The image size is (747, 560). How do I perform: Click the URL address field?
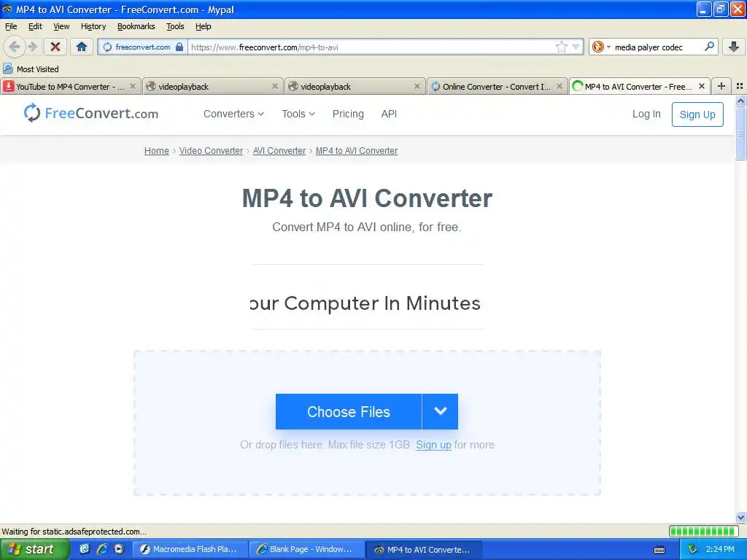pyautogui.click(x=371, y=47)
